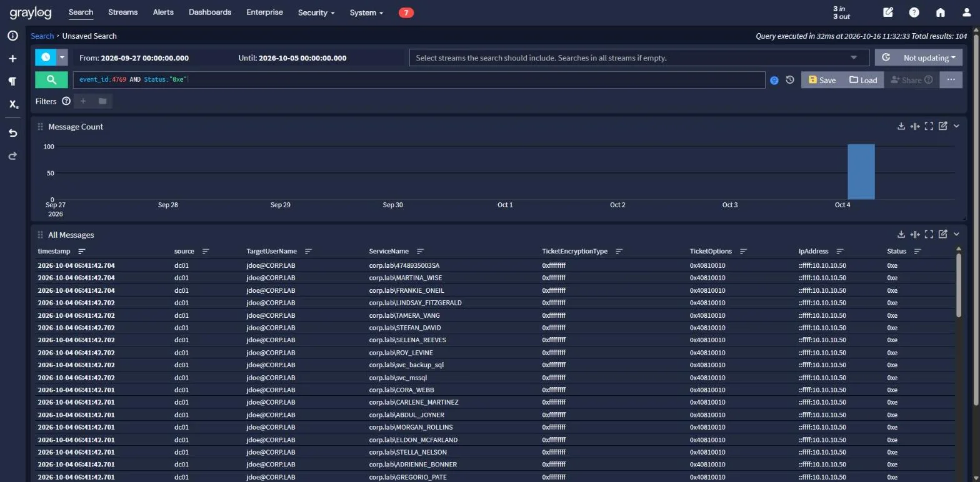Show the query history clock icon

coord(790,80)
